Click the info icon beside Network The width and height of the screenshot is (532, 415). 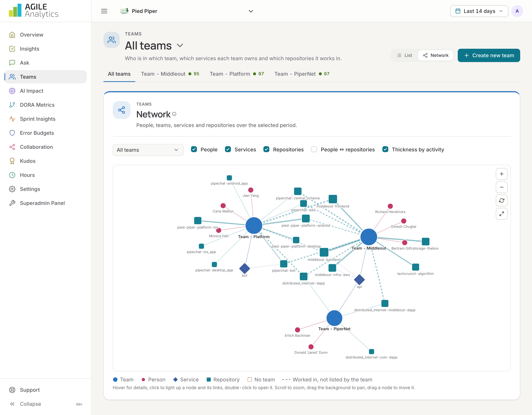(x=174, y=114)
